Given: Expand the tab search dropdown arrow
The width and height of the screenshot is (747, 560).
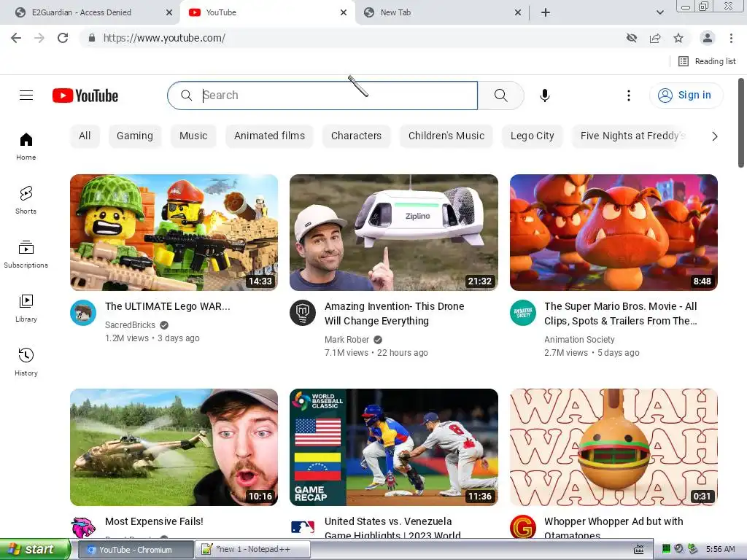Looking at the screenshot, I should click(659, 12).
